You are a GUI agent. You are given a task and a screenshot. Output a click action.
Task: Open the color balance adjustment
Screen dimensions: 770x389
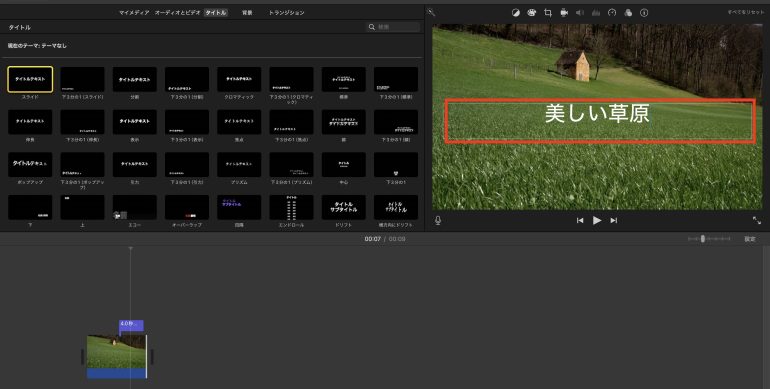[x=516, y=13]
